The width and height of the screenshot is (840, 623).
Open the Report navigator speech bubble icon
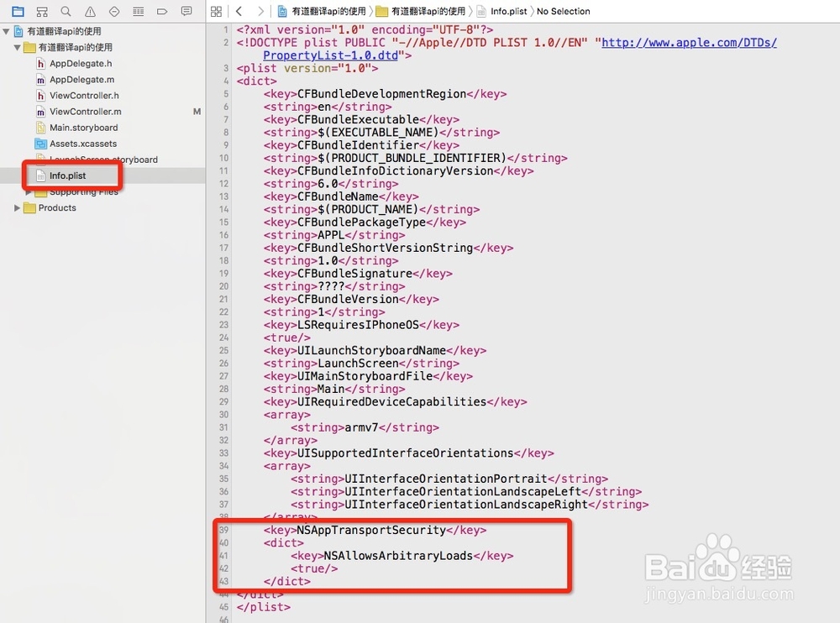186,11
